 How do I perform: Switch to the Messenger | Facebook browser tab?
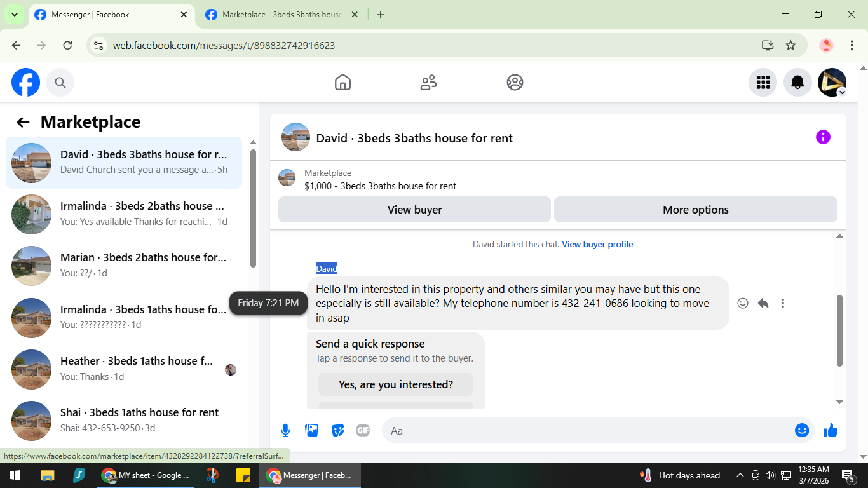[111, 15]
